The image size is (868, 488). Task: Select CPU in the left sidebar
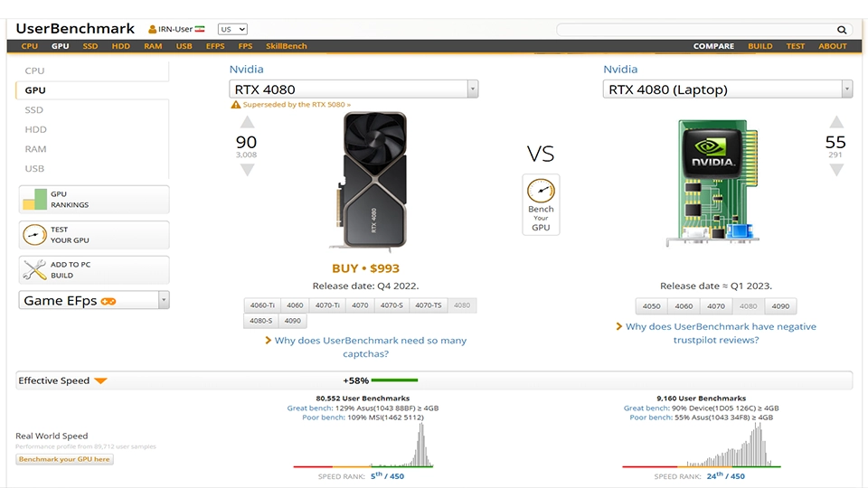34,70
